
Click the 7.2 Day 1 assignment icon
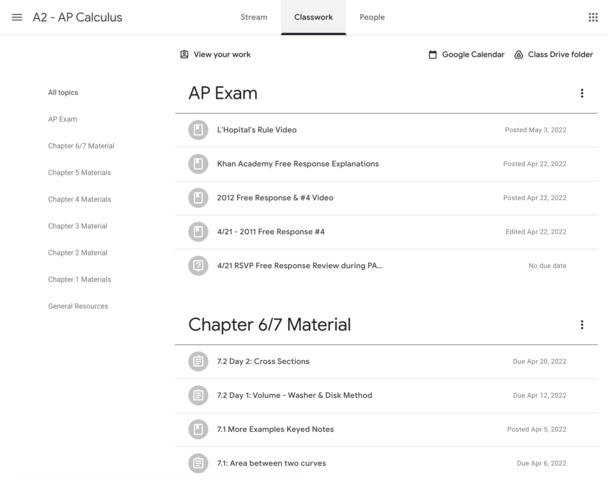click(198, 395)
